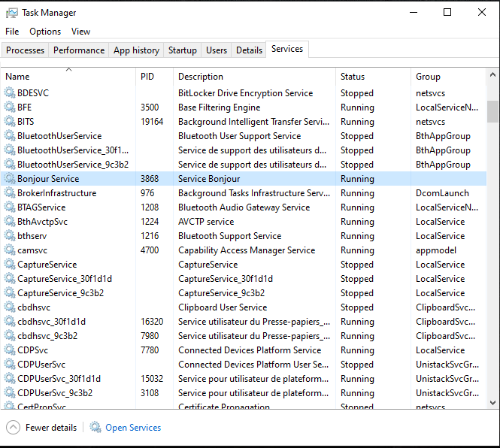Click the Bonjour Service gear icon
Screen dimensions: 500x448
10,179
